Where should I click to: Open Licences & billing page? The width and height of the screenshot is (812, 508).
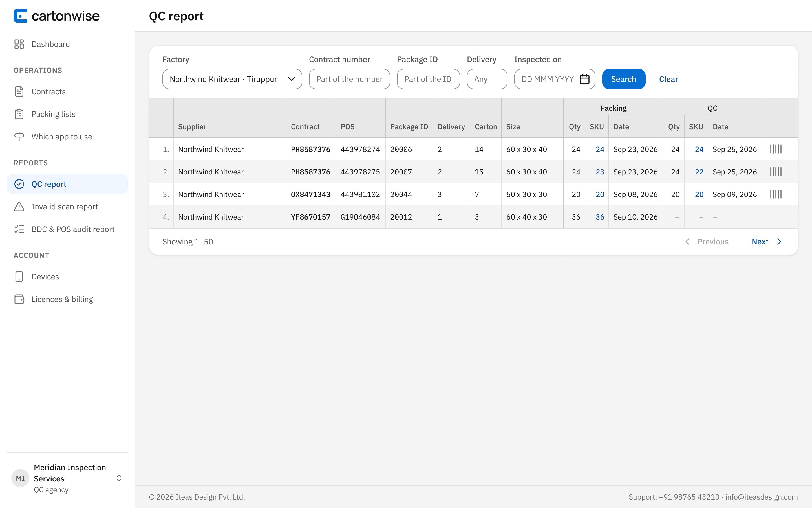(x=67, y=299)
